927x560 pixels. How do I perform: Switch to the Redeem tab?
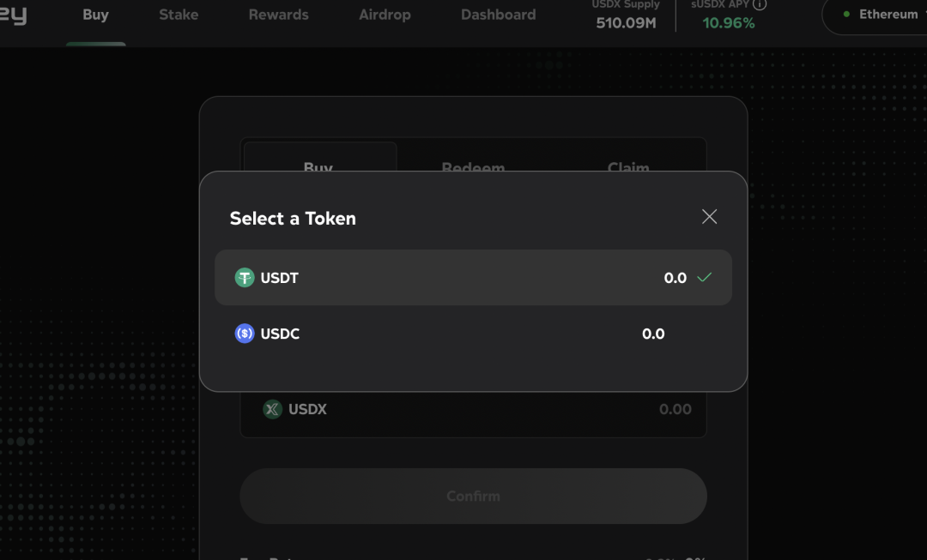473,167
